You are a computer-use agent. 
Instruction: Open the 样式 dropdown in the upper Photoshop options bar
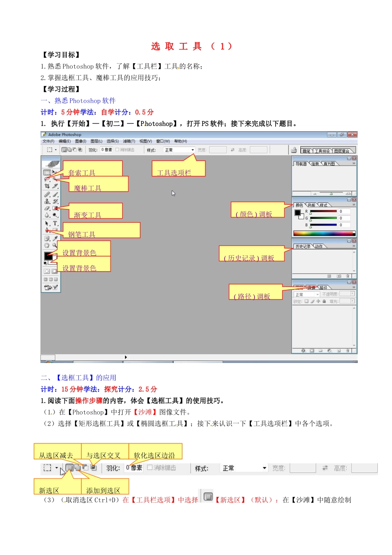point(179,150)
